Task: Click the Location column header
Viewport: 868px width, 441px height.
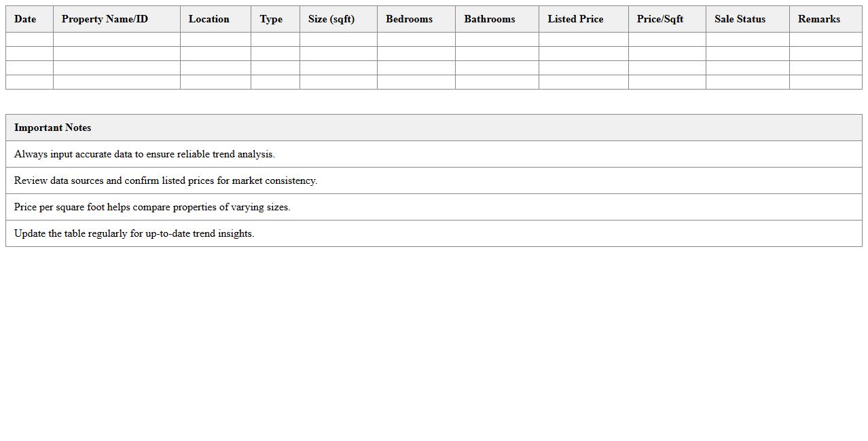Action: [209, 19]
